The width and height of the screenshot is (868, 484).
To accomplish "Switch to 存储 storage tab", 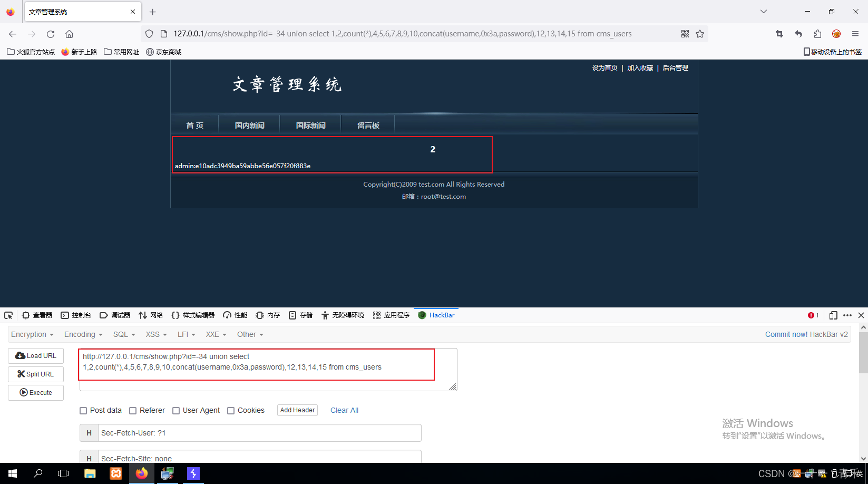I will (x=300, y=315).
